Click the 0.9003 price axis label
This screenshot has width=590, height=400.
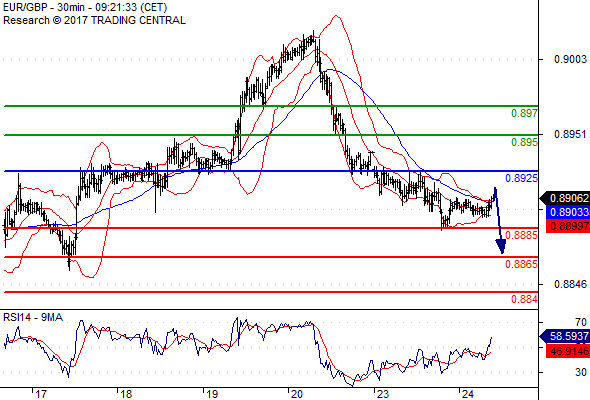tap(570, 59)
